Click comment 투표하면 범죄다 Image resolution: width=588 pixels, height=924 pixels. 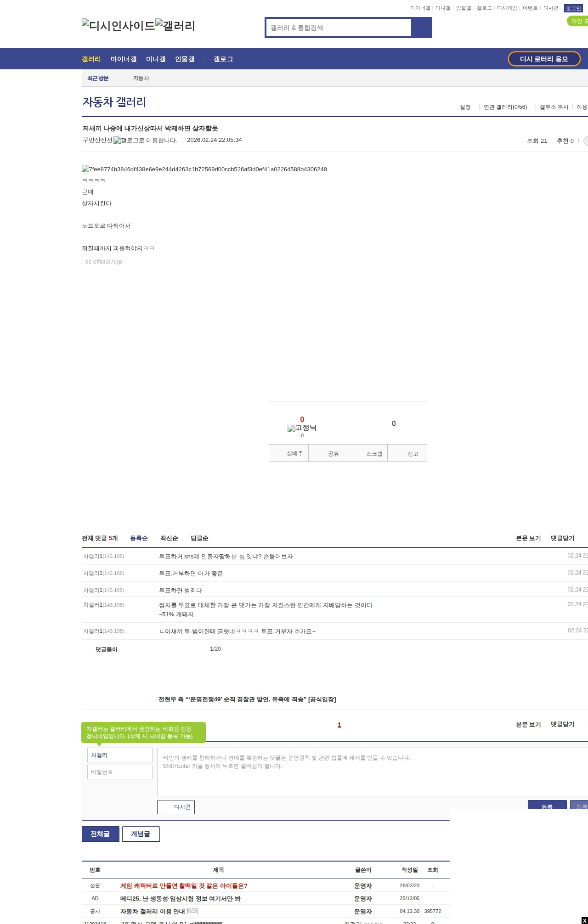click(181, 591)
